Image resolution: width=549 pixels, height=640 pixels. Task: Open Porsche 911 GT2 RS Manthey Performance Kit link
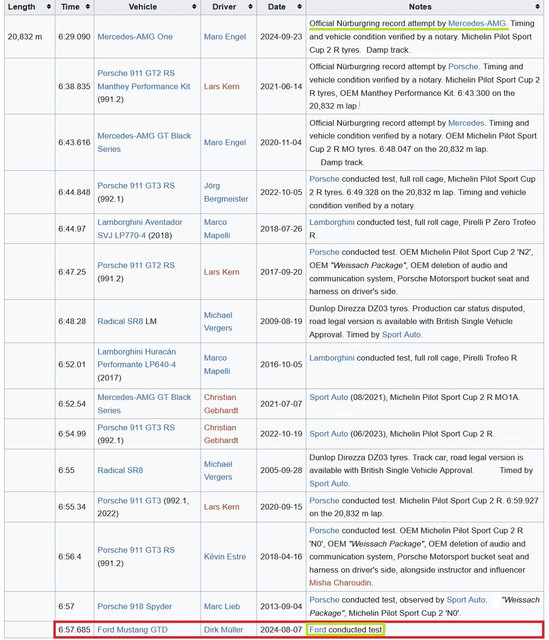[x=144, y=80]
